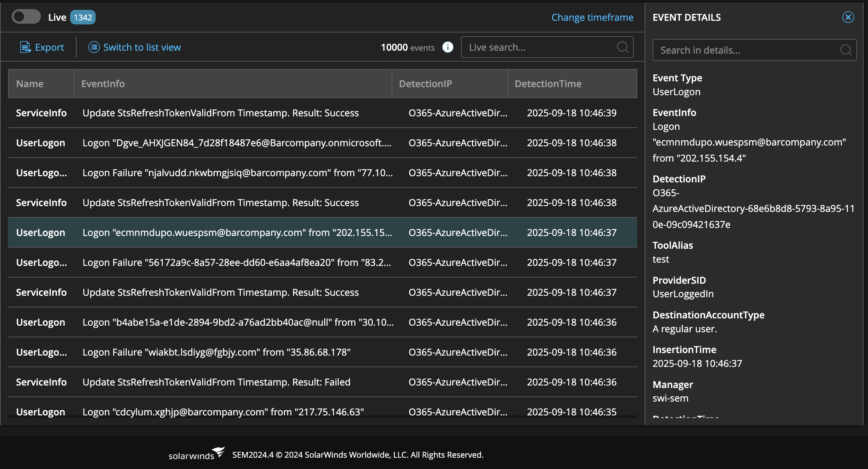This screenshot has width=868, height=469.
Task: Select the Logon Failure njalvudd event row
Action: tap(237, 173)
